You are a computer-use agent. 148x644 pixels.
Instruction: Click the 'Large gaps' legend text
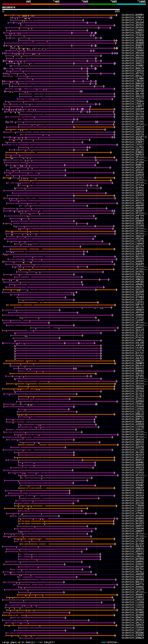coord(10,642)
